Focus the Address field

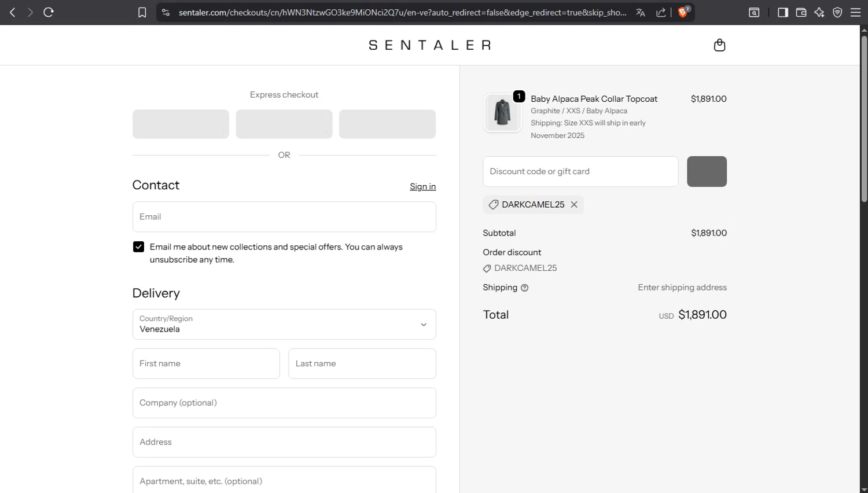pos(284,442)
